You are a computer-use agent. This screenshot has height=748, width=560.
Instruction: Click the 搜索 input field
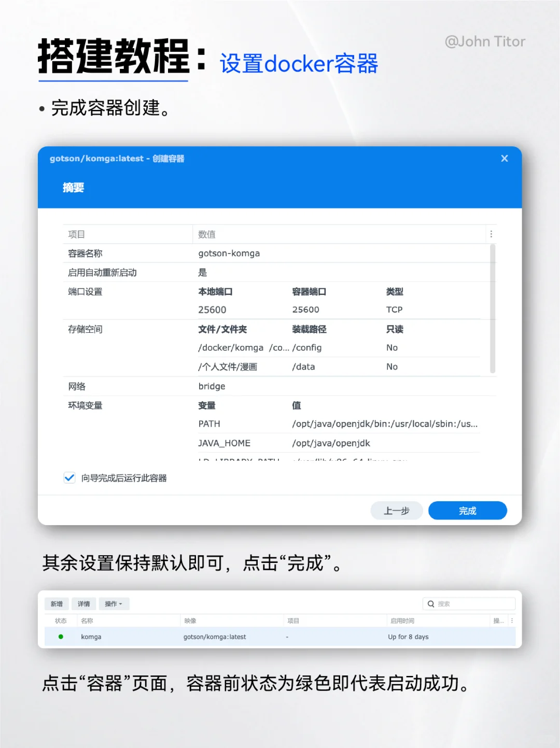coord(469,604)
